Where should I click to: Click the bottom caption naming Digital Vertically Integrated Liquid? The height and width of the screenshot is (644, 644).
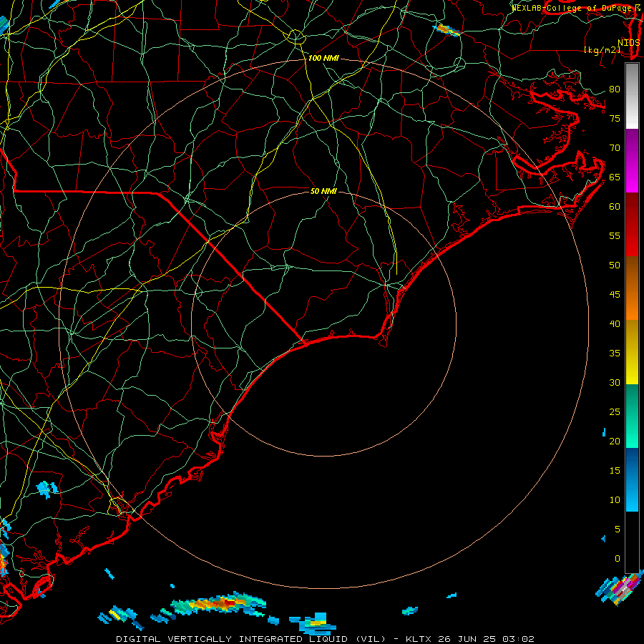click(x=325, y=639)
